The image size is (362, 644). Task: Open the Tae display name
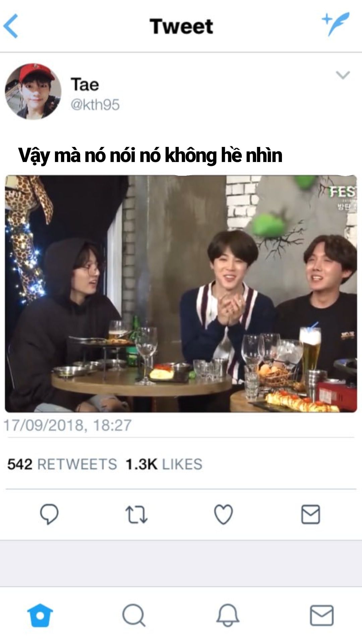84,84
